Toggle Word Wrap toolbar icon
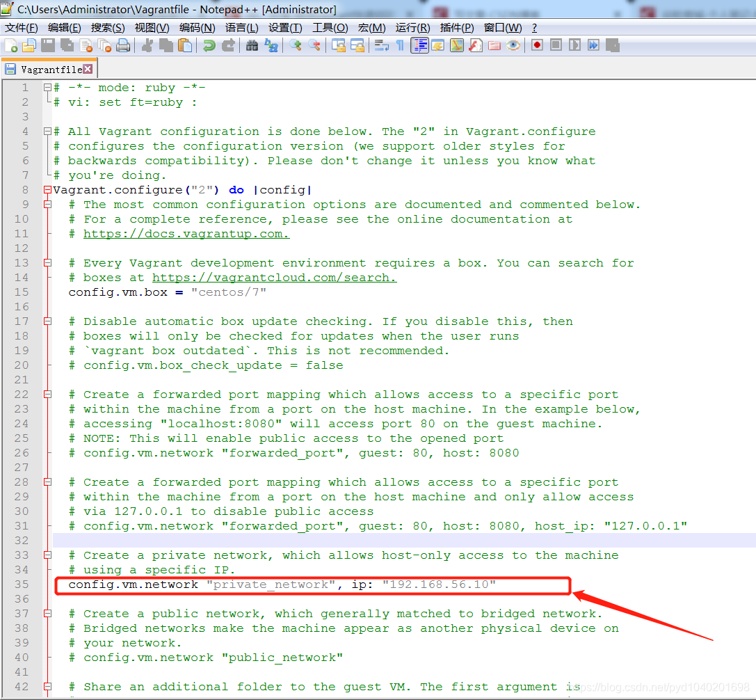756x700 pixels. [x=381, y=45]
